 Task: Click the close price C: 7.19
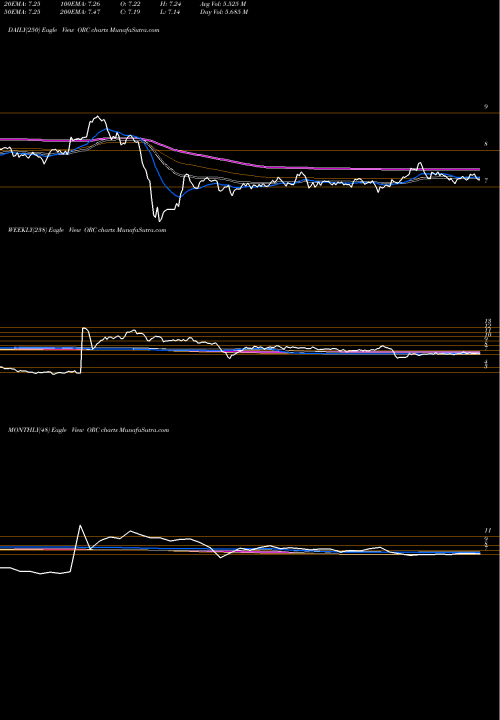coord(128,12)
